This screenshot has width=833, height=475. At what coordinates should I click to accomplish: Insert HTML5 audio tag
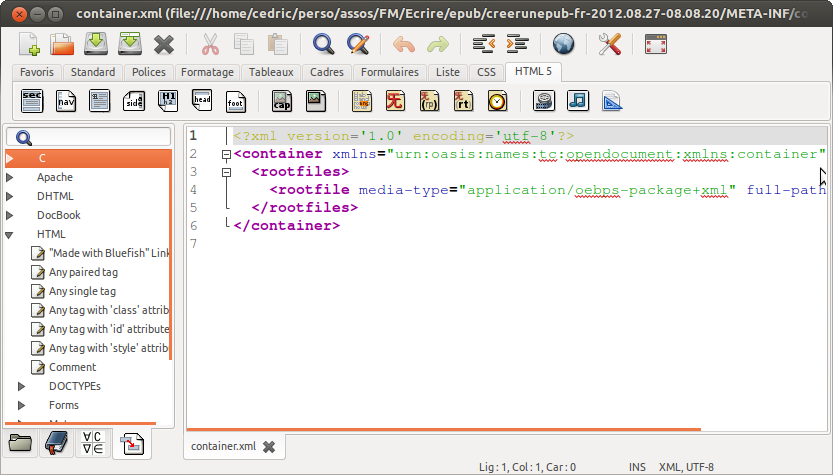577,101
